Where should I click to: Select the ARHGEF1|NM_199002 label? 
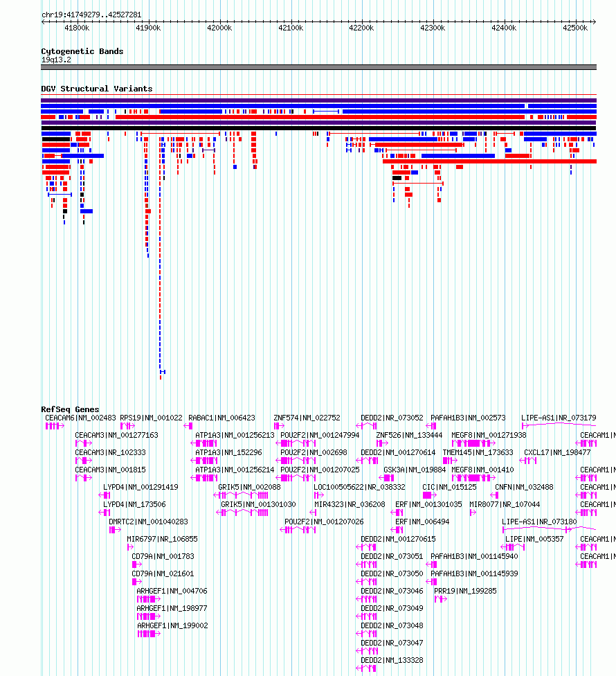pos(173,625)
